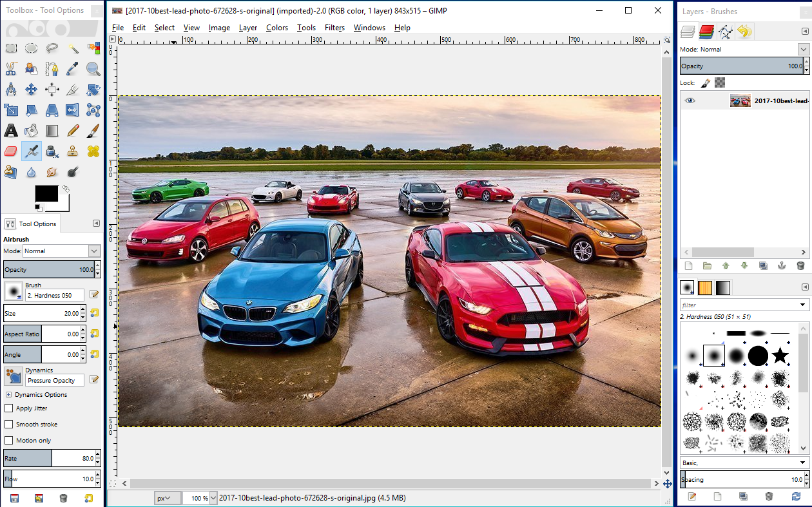Click the Brush name field '2. Hardness 050'

(55, 296)
